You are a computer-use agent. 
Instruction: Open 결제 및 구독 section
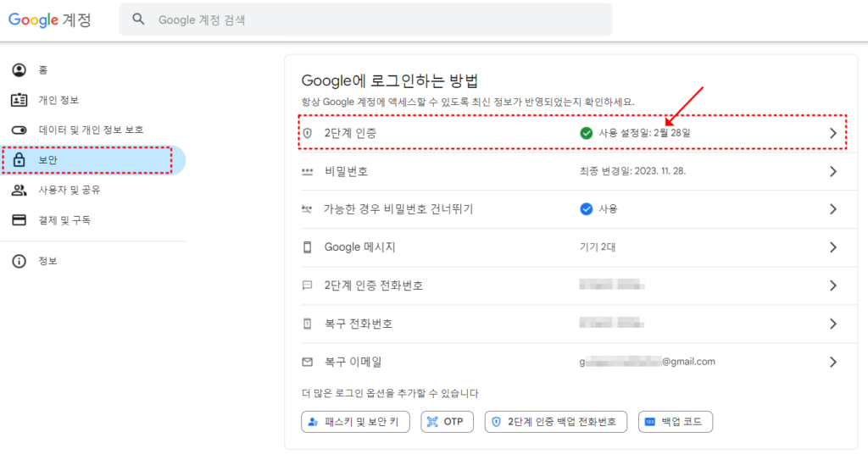point(93,219)
